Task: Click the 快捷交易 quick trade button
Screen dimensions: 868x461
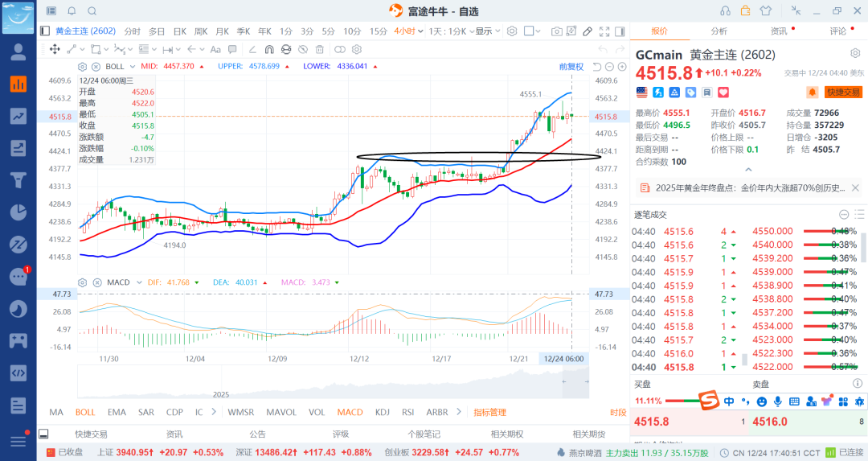Action: 843,93
